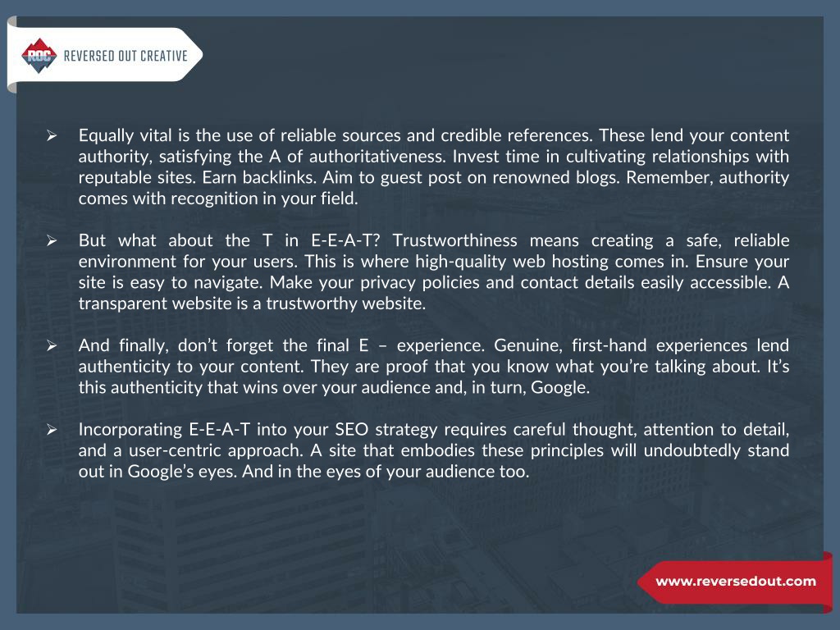The width and height of the screenshot is (840, 630).
Task: Select the paragraph about first-hand experience
Action: click(433, 367)
